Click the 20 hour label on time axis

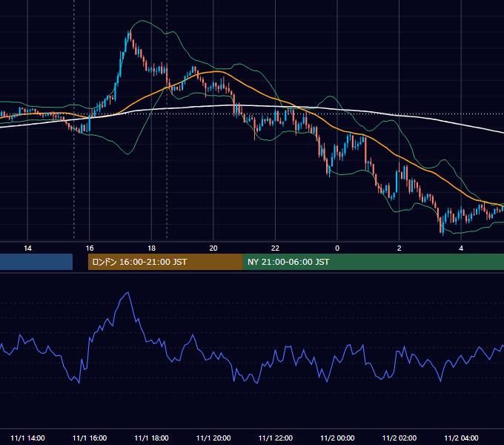click(213, 248)
